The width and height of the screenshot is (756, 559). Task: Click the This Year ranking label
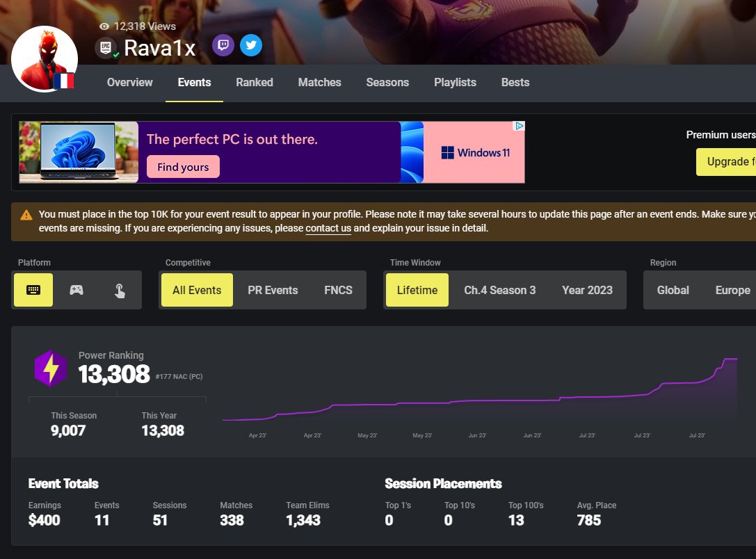click(x=159, y=415)
